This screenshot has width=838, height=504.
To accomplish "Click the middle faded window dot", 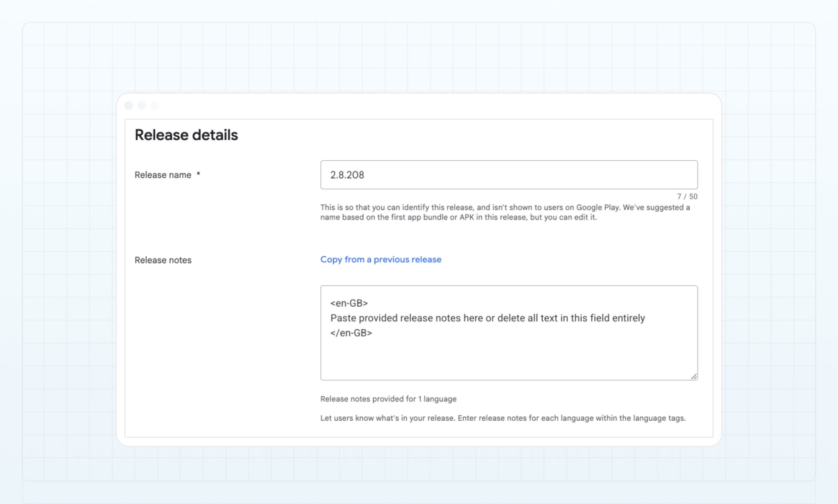I will (142, 105).
